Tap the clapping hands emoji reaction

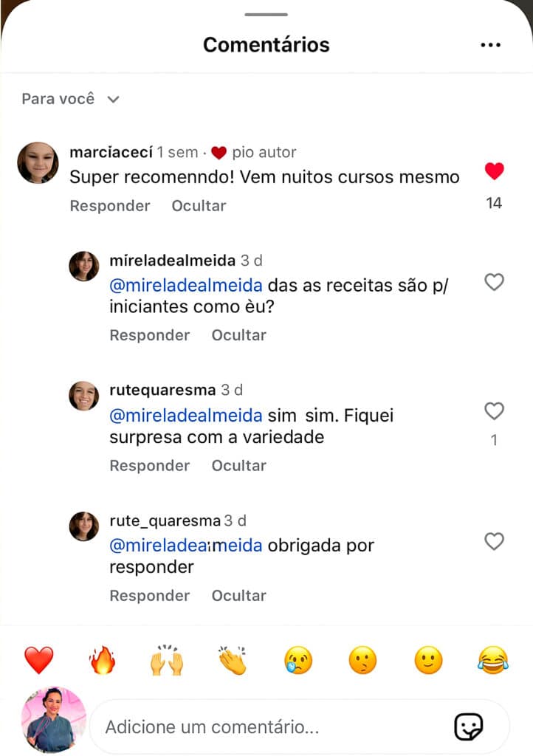tap(232, 659)
